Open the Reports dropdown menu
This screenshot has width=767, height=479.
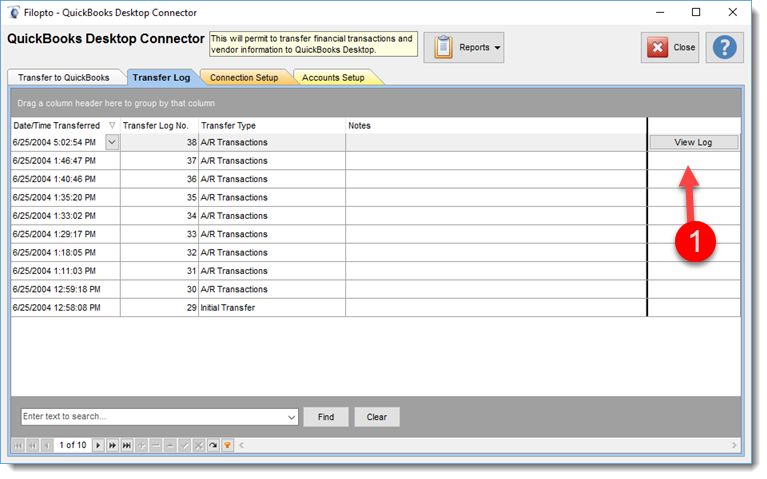[x=464, y=47]
